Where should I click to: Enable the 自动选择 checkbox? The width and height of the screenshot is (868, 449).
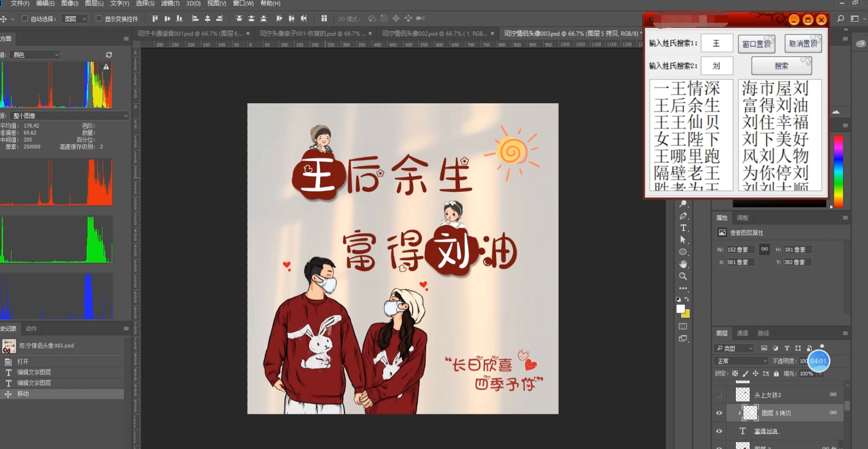(x=24, y=19)
